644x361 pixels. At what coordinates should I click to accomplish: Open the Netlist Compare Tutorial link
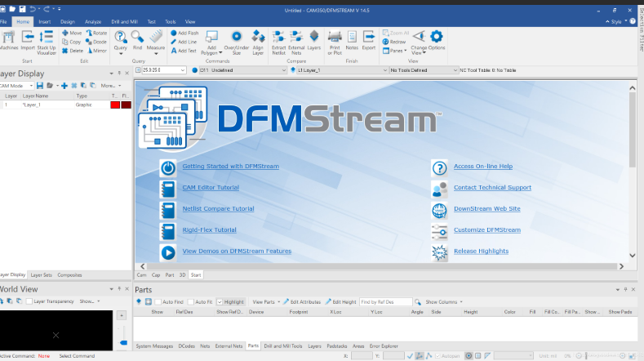(x=218, y=208)
